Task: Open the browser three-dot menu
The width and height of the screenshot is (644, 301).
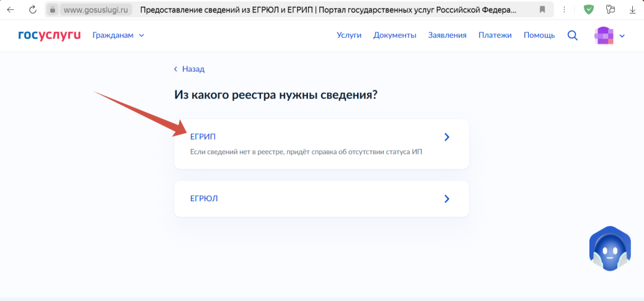Action: (x=564, y=10)
